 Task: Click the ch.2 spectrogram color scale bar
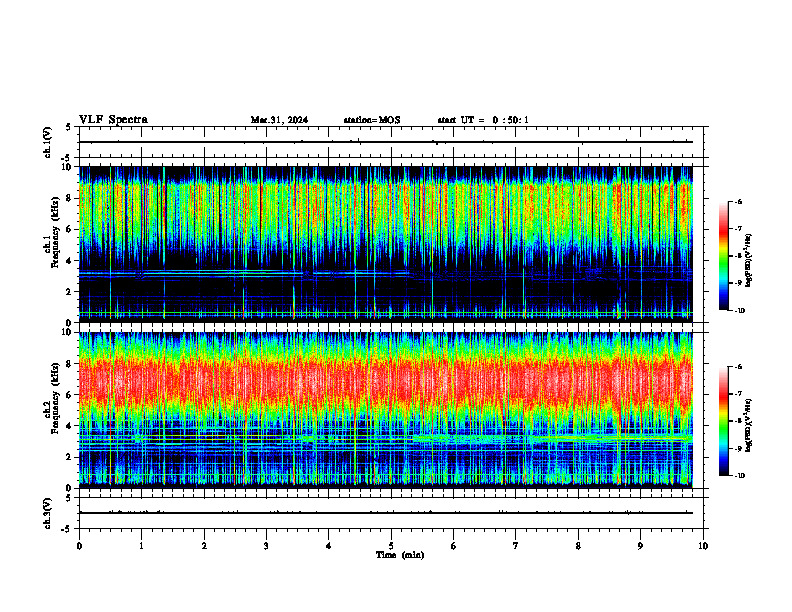point(723,421)
